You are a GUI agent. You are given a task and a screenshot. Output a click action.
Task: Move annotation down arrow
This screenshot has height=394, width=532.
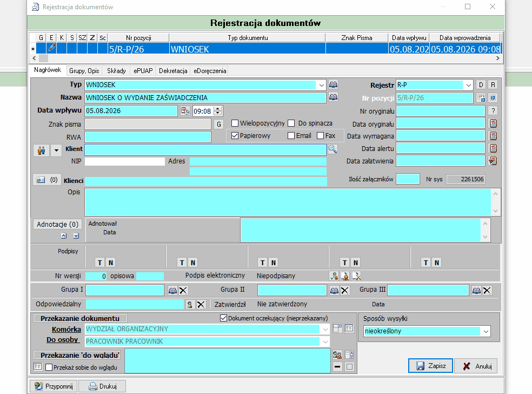(76, 236)
